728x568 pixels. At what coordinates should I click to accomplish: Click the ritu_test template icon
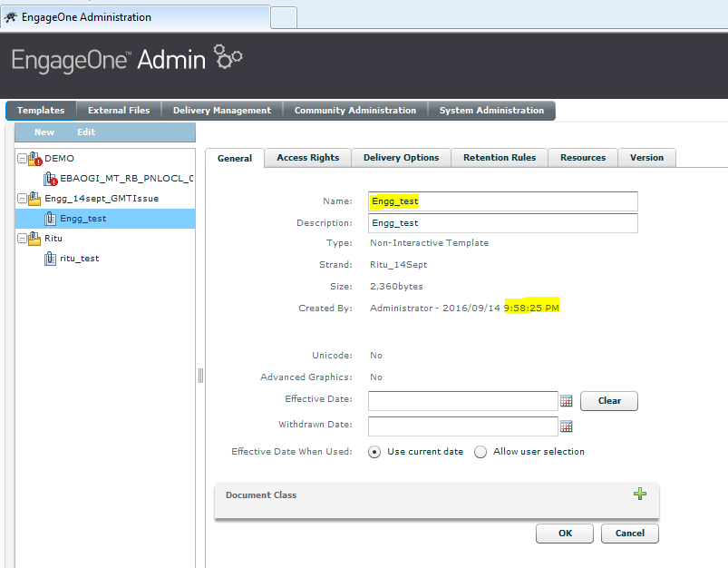(x=50, y=259)
